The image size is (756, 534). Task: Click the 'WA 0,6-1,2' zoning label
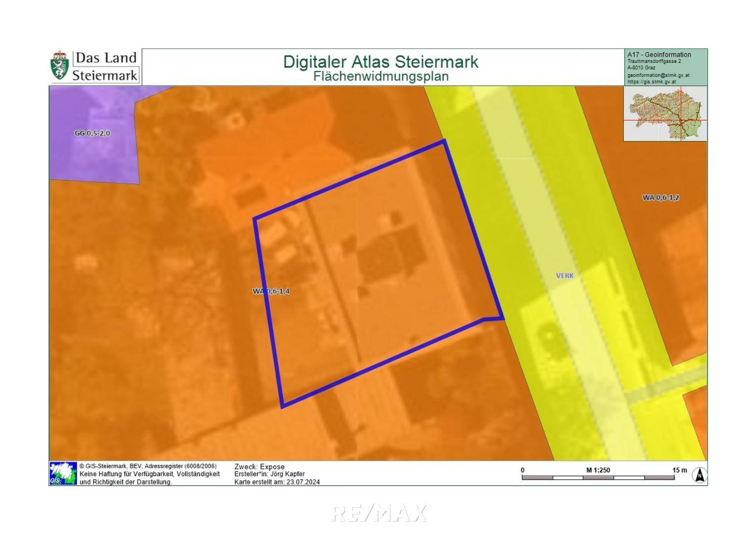coord(661,197)
